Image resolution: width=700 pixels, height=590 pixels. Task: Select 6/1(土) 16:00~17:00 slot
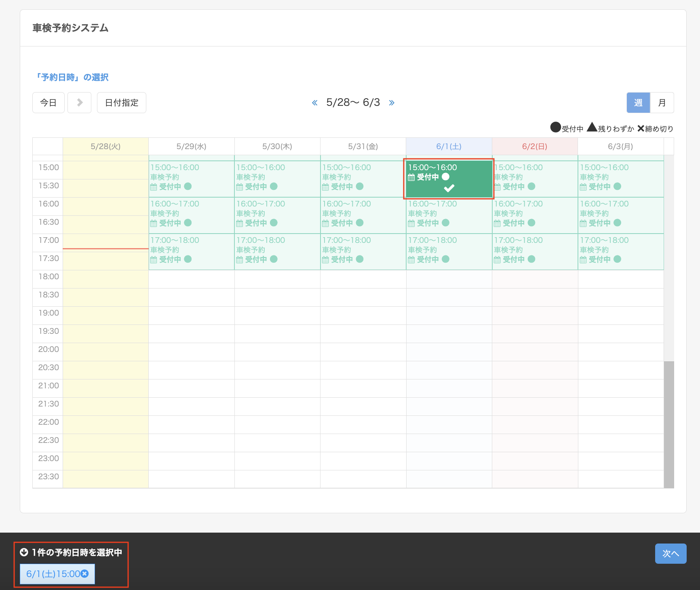[449, 215]
